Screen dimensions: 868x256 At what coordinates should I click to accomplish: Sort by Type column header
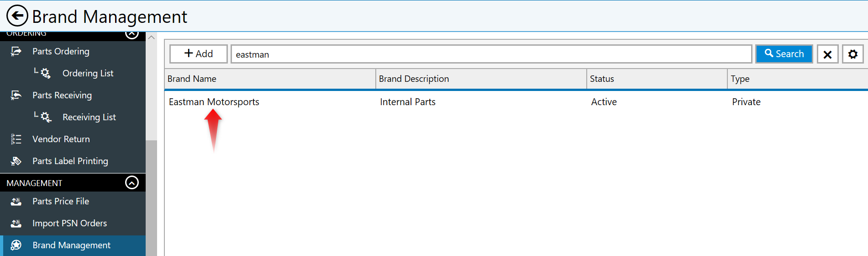click(798, 79)
